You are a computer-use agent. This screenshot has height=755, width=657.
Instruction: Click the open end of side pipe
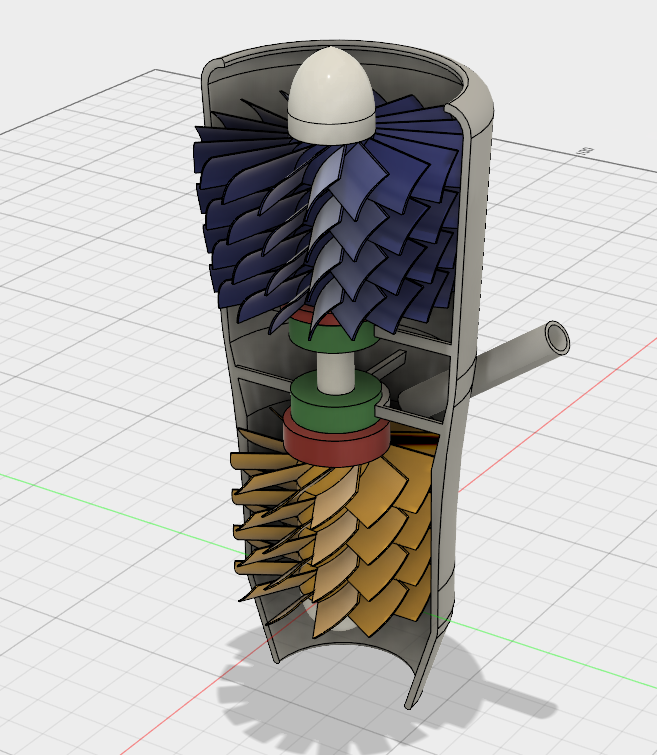click(x=557, y=338)
